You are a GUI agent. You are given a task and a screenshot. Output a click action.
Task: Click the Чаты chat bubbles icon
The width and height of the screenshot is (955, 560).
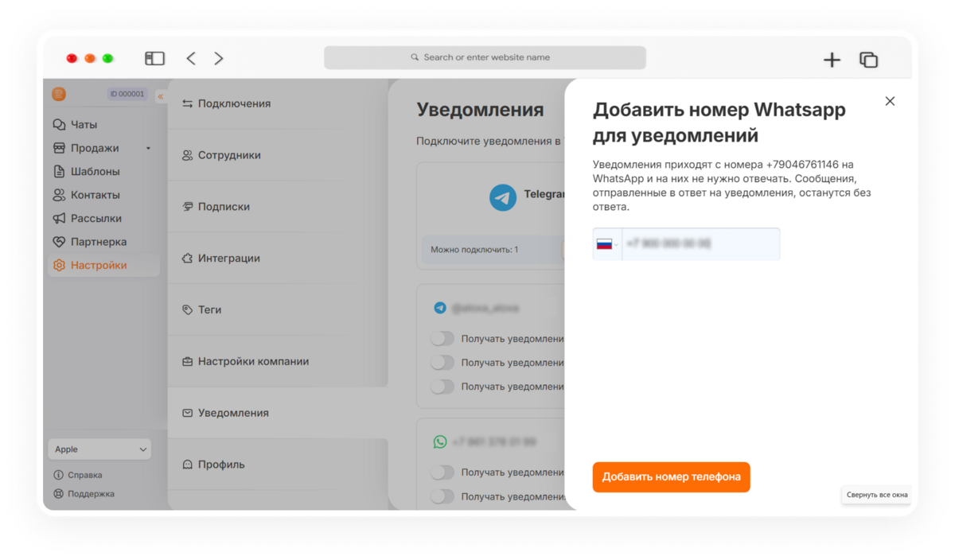[x=59, y=125]
